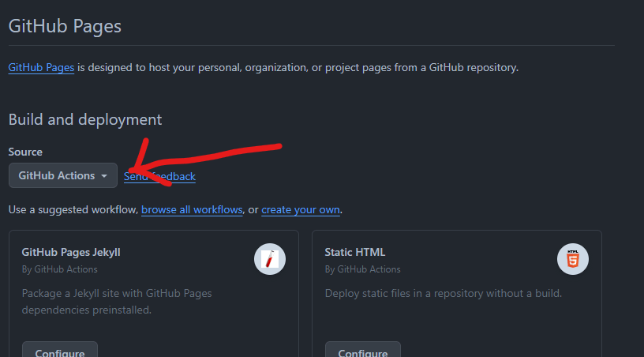Click 'Deploy static files' description text

pos(444,293)
